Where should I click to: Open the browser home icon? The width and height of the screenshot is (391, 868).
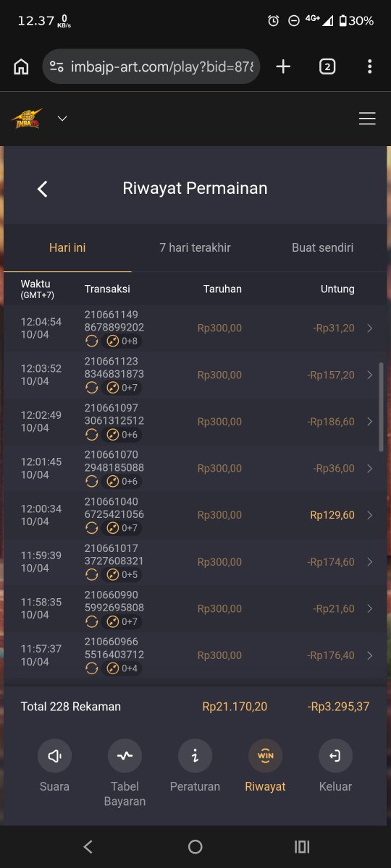[21, 67]
